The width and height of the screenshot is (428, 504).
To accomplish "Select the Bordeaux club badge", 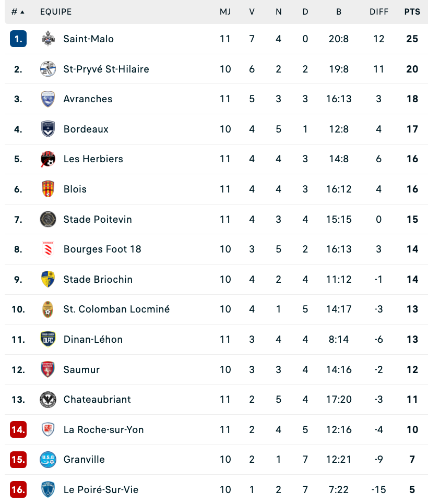I will tap(48, 129).
